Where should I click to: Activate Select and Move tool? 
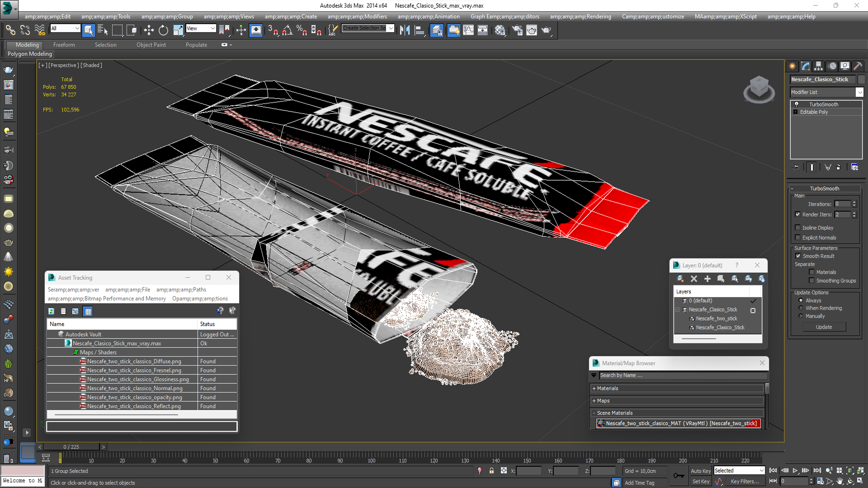(x=149, y=30)
